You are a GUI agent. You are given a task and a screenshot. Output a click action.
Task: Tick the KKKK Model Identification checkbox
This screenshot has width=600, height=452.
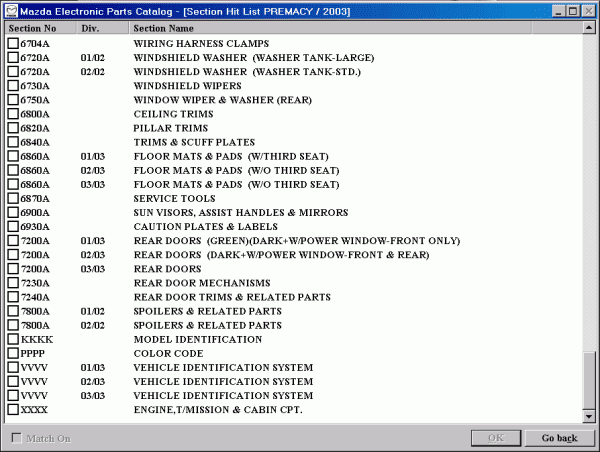[13, 339]
